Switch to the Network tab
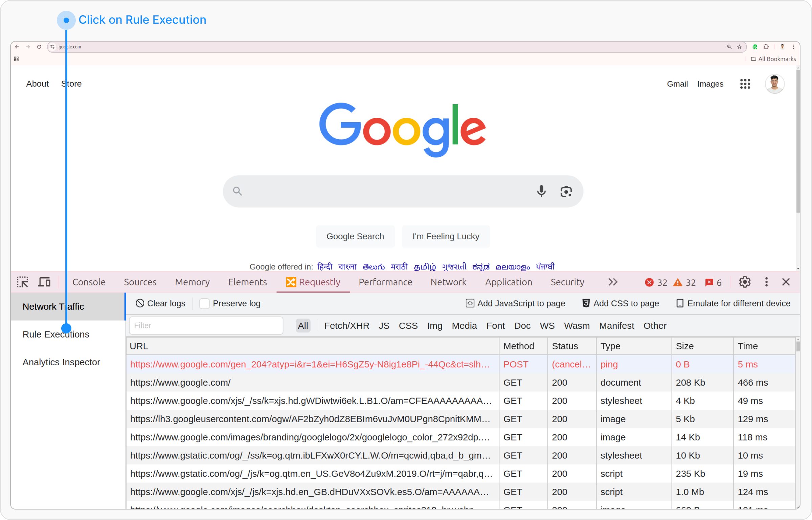 pos(448,282)
